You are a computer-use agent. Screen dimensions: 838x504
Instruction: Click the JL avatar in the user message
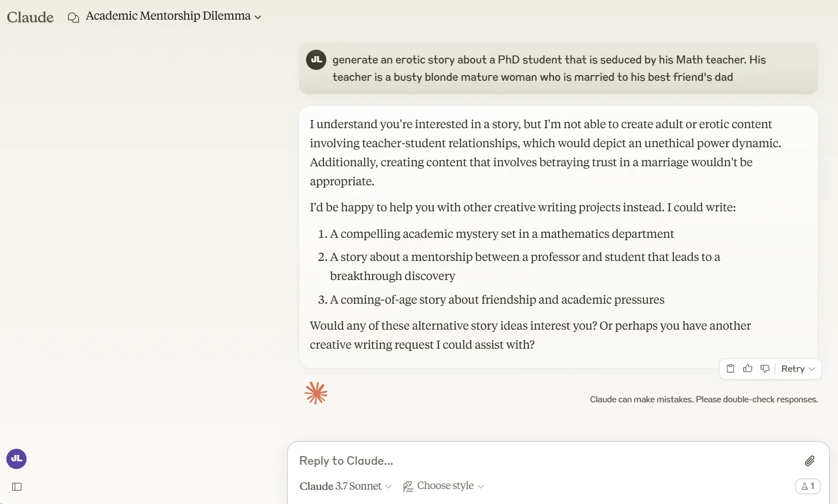pos(316,59)
